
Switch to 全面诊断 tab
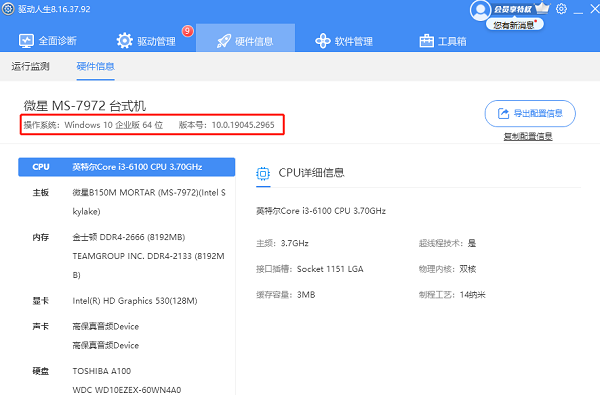point(48,41)
